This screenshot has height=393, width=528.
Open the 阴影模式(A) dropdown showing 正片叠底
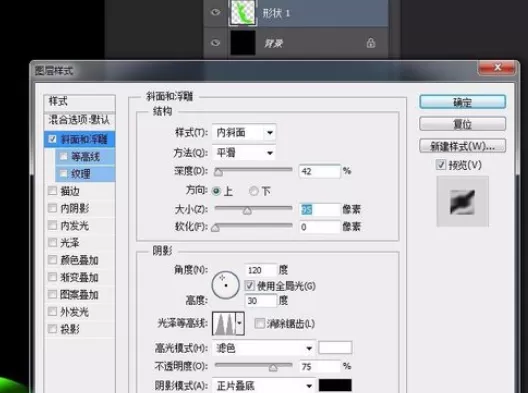click(263, 385)
